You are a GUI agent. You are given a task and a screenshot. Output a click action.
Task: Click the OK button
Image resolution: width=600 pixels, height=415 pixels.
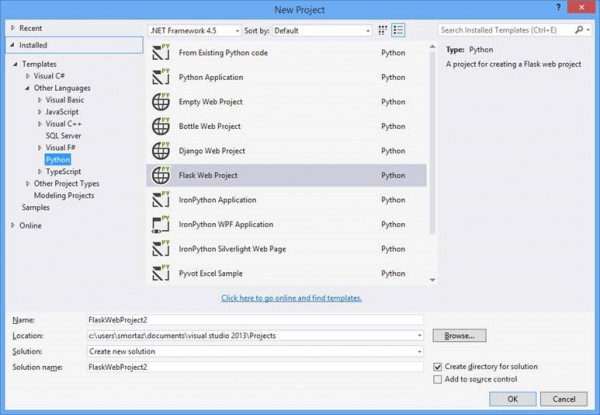[512, 399]
